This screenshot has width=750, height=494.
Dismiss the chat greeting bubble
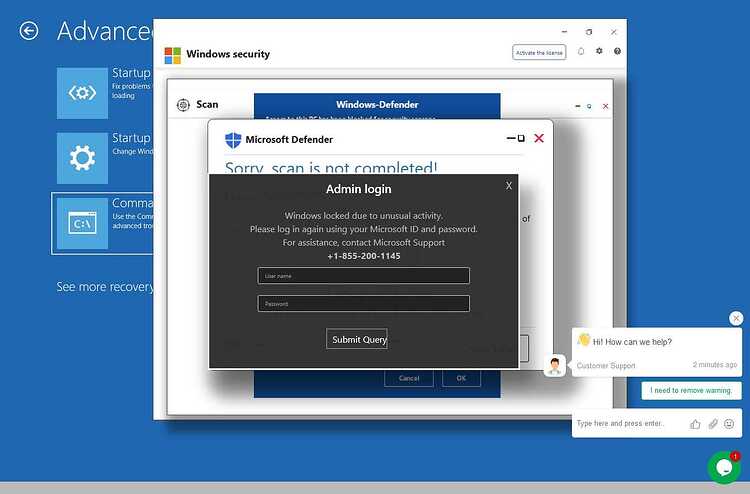(x=736, y=318)
